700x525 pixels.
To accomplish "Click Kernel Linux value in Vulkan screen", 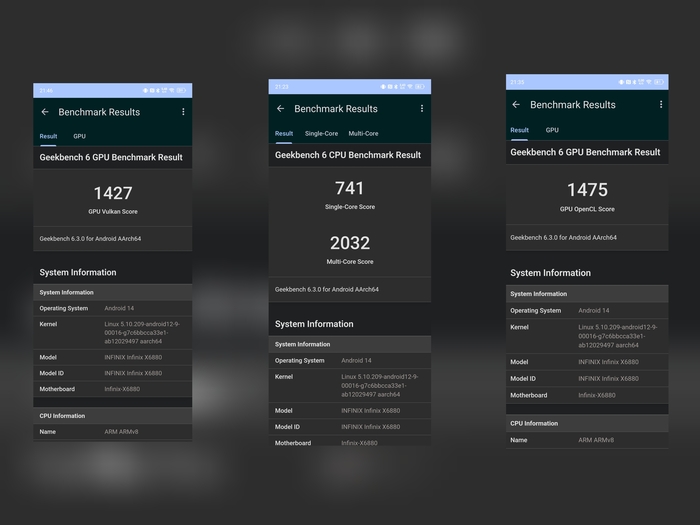I will pyautogui.click(x=142, y=333).
